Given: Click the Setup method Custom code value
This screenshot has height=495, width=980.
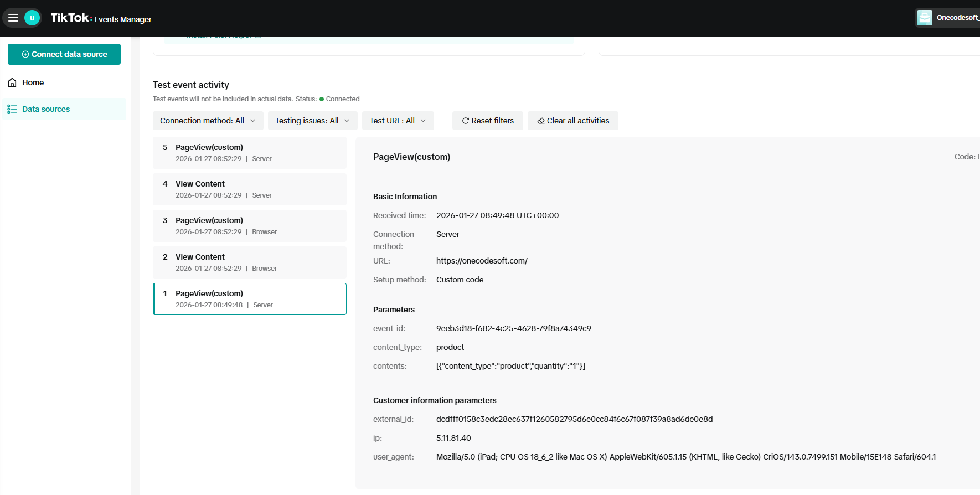Looking at the screenshot, I should pos(460,280).
